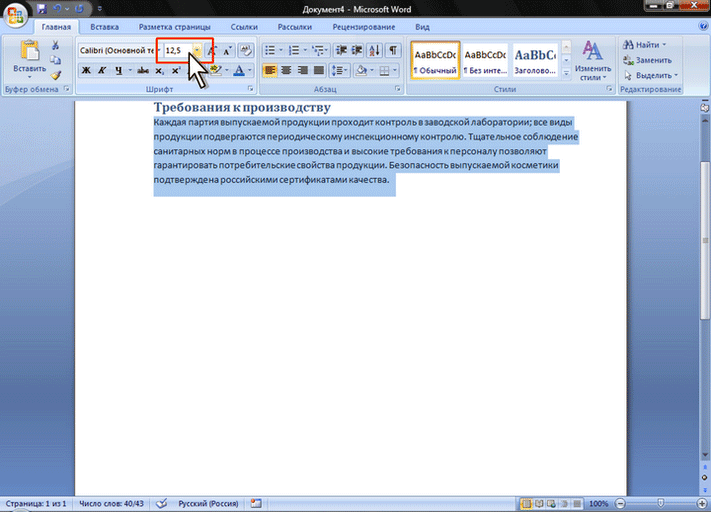Open the Буфер обмена dialog launcher
The width and height of the screenshot is (711, 512).
point(67,89)
